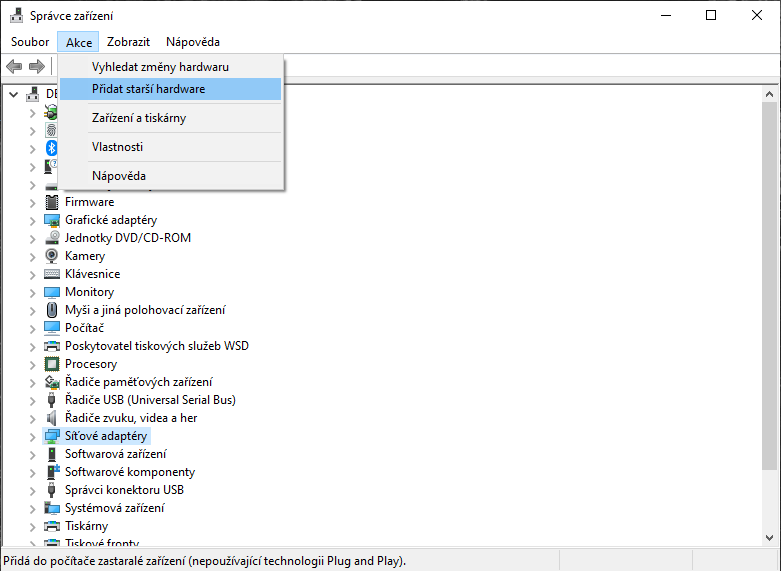Click the root computer node icon
Screen dimensions: 781x571
pos(33,94)
